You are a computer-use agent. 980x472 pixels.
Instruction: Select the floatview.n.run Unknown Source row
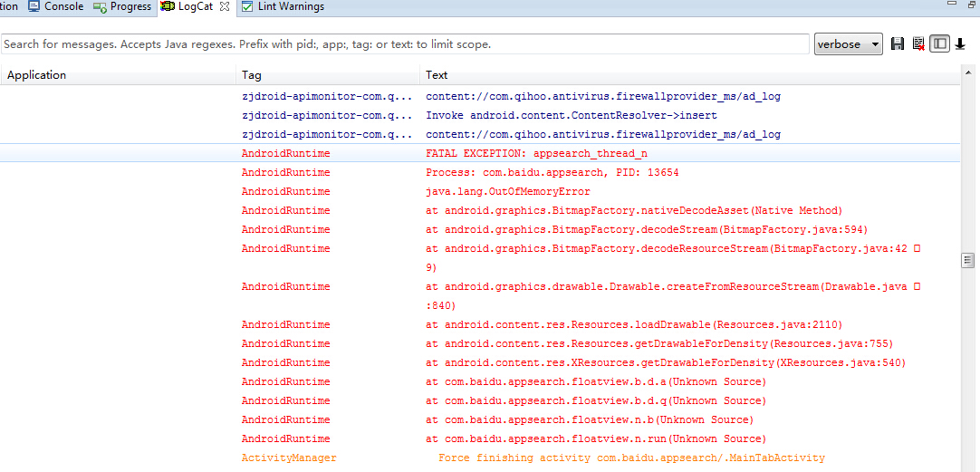[480, 438]
